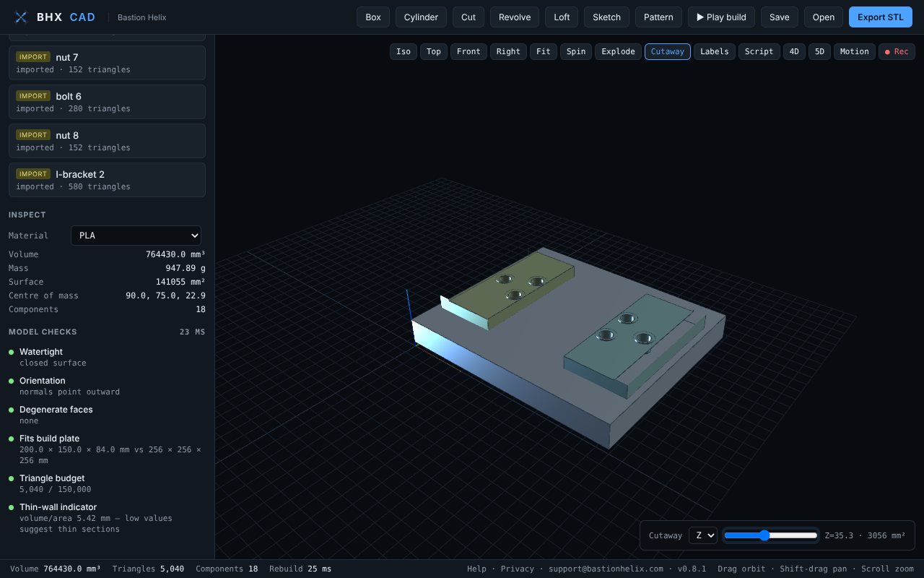Open the Help link in footer

point(476,569)
